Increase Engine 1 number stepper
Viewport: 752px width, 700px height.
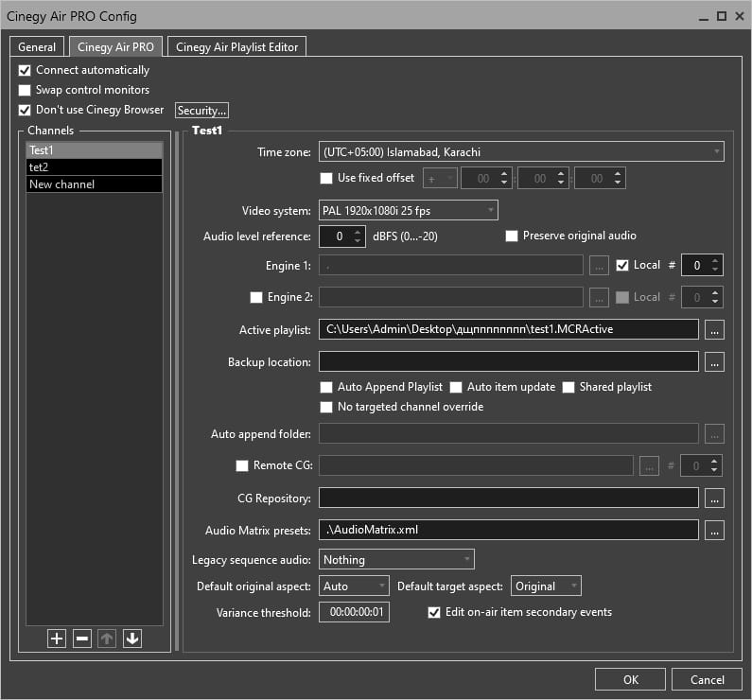pos(715,261)
